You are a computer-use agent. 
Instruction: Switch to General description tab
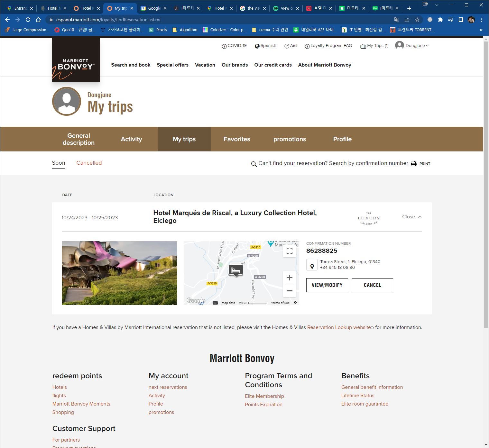[78, 139]
